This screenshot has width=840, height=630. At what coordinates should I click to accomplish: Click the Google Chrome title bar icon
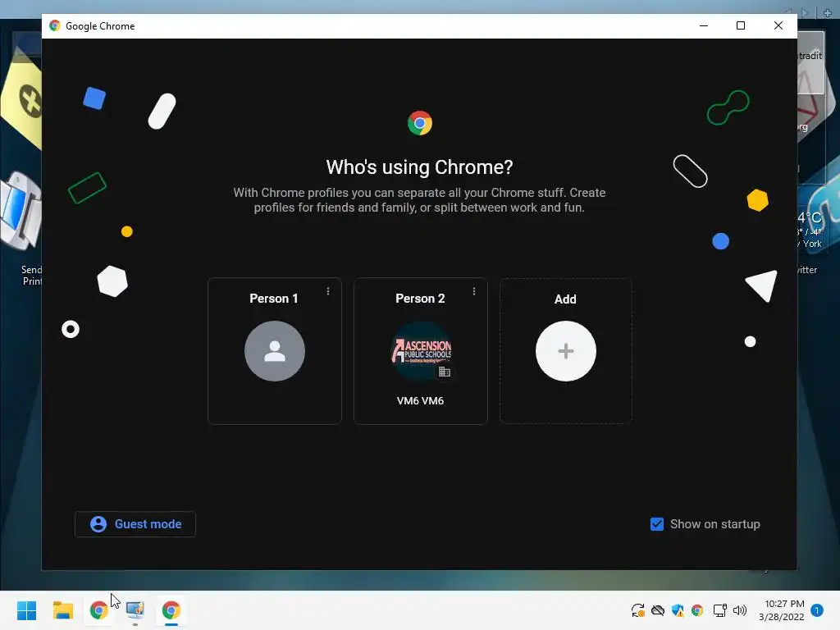point(55,25)
